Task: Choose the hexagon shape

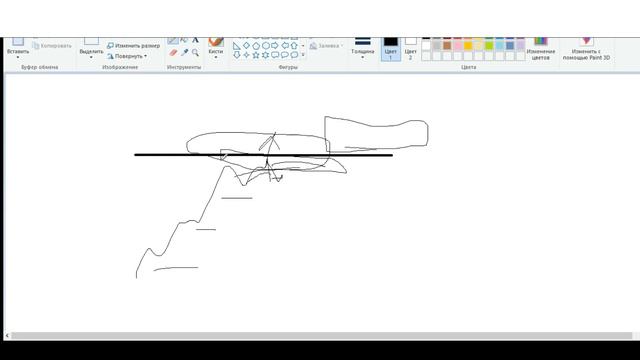Action: [265, 46]
